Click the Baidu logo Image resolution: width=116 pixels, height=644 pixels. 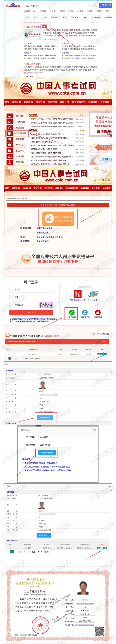(x=13, y=5)
